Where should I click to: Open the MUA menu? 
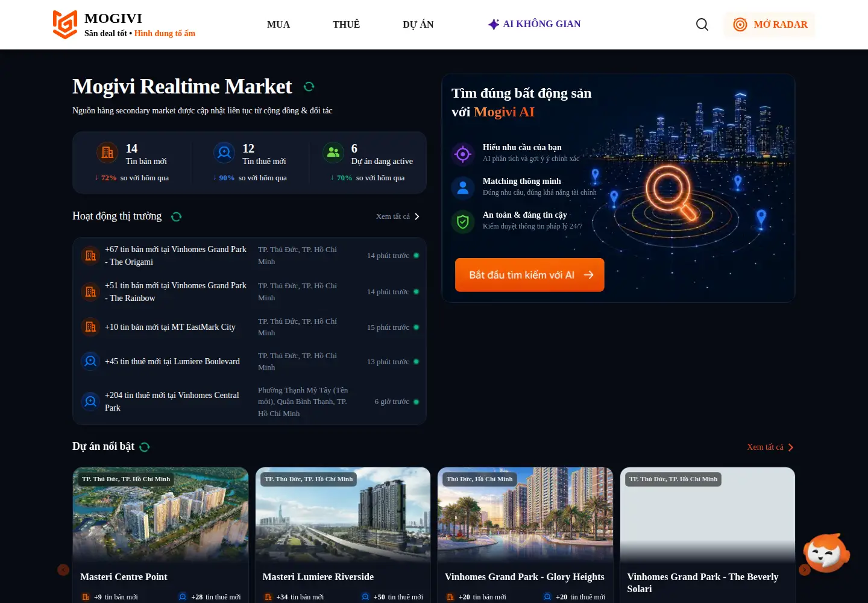click(x=278, y=25)
